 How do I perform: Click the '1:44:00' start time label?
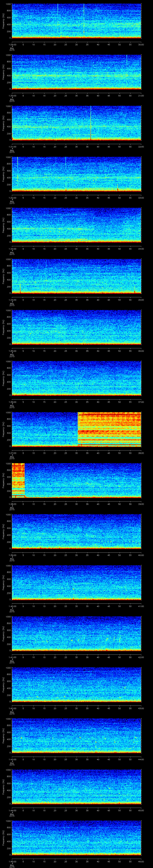click(x=12, y=810)
